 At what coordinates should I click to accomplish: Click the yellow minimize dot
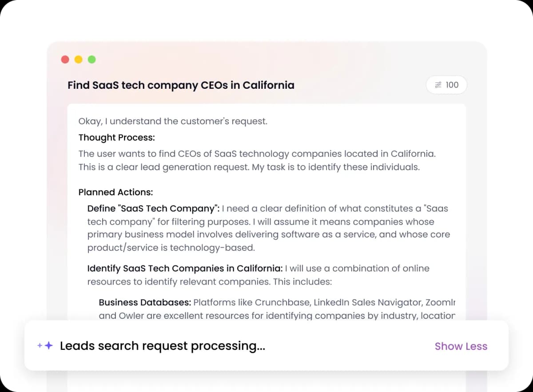tap(78, 59)
